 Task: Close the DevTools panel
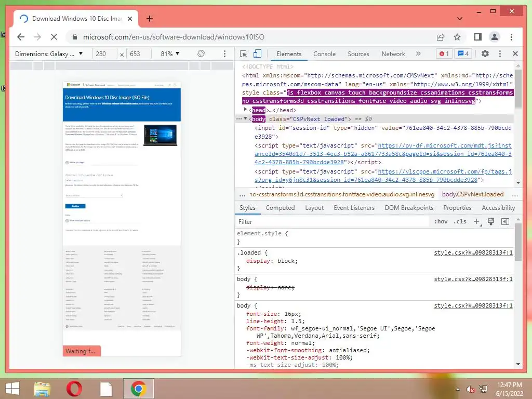(x=515, y=54)
